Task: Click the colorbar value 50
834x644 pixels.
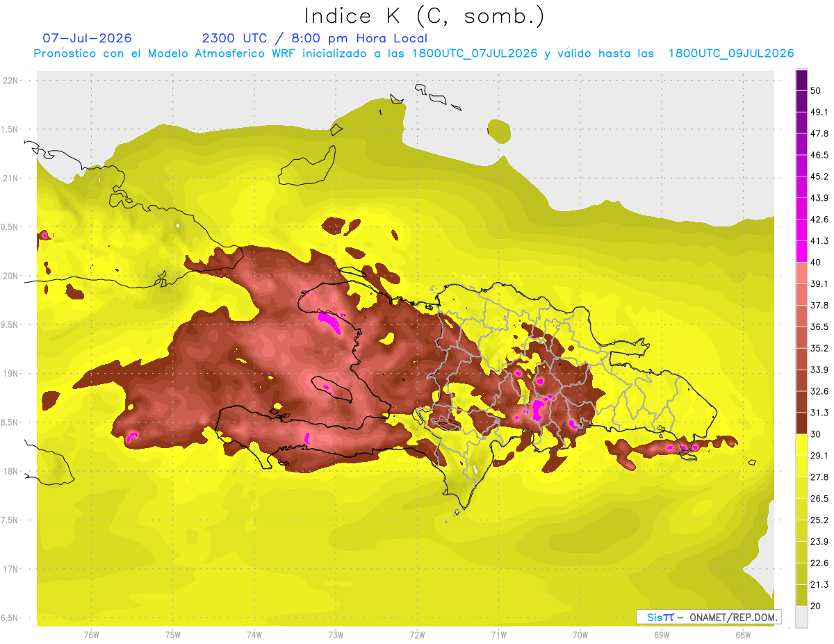Action: tap(816, 91)
